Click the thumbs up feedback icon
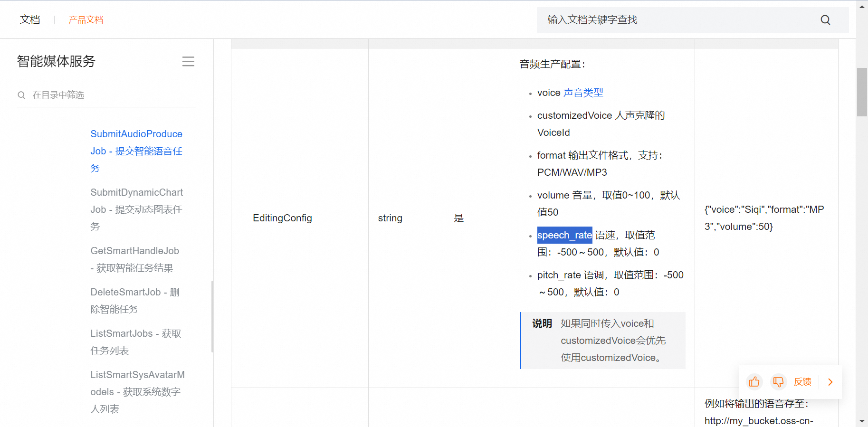868x427 pixels. [754, 382]
